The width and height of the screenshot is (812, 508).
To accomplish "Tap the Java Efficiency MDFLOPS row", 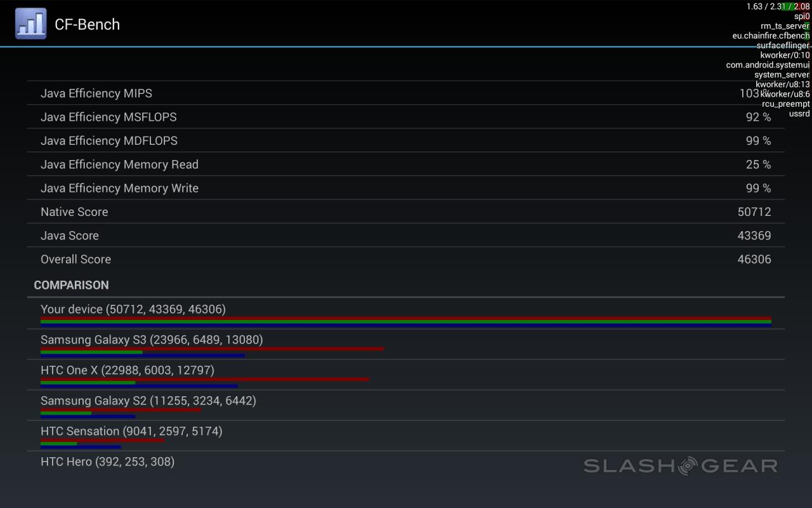I will pos(405,140).
